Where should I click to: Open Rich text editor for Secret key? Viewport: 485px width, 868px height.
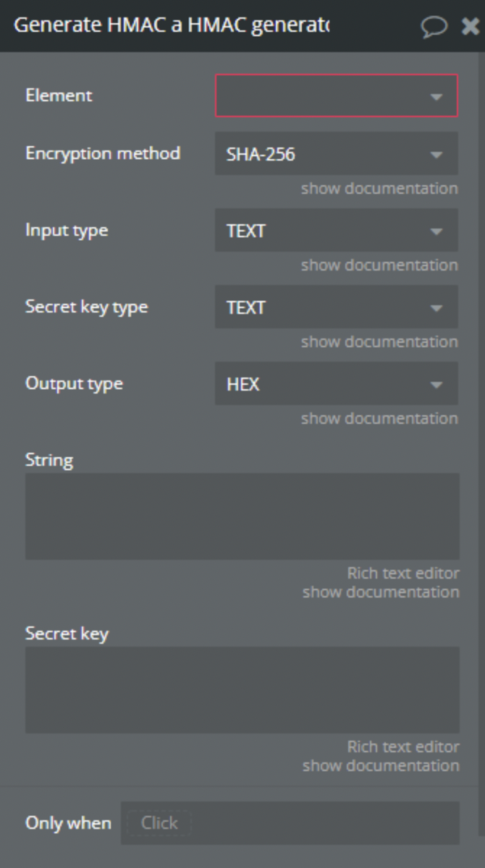[x=402, y=747]
